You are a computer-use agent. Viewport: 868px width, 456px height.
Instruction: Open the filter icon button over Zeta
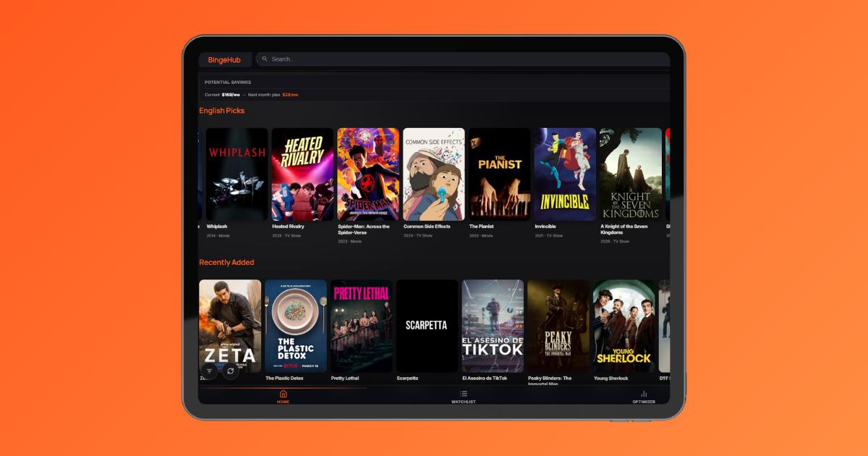pos(209,371)
